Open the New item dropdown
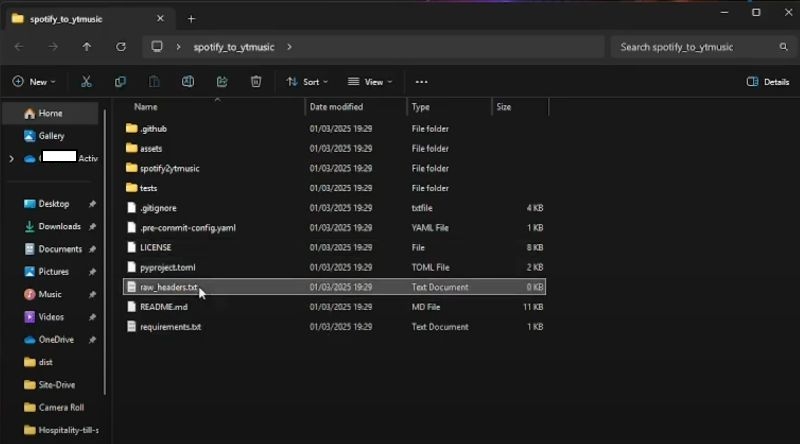Screen dimensions: 800x444 [x=34, y=82]
